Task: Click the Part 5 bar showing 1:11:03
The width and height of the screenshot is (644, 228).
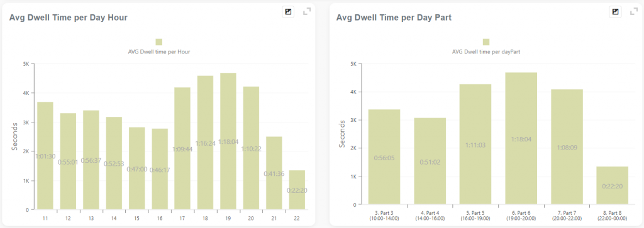Action: [475, 144]
